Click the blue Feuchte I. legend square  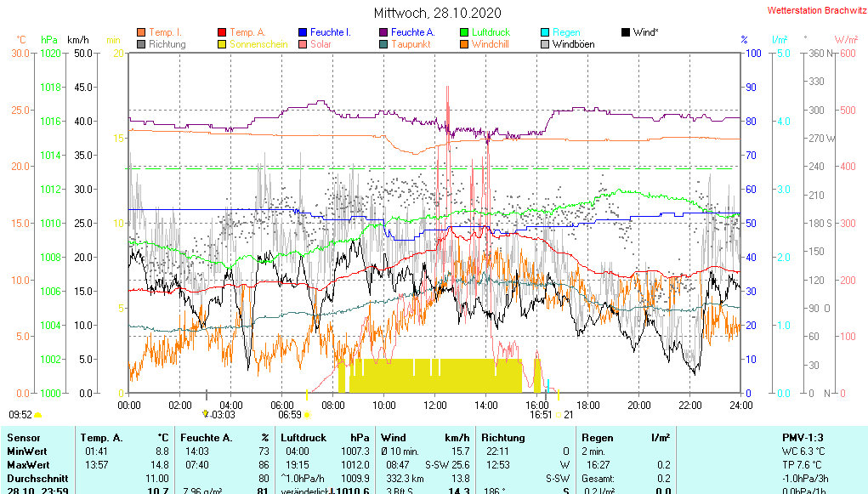click(303, 32)
